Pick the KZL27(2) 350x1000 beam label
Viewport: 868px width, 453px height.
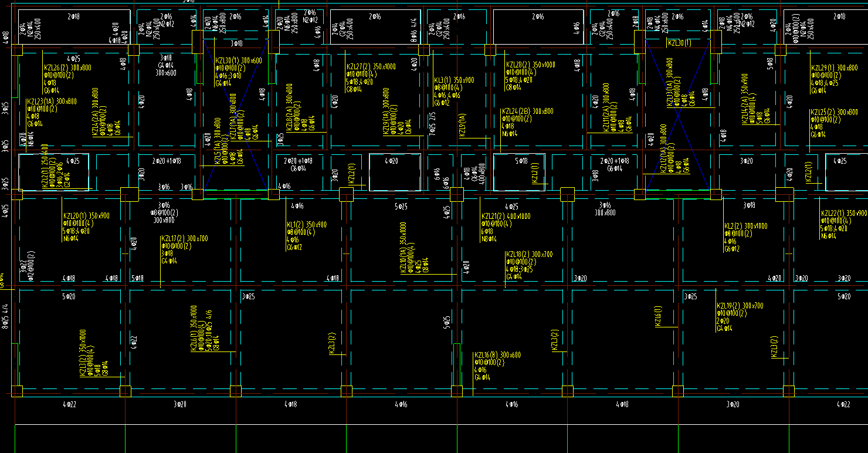pos(372,67)
